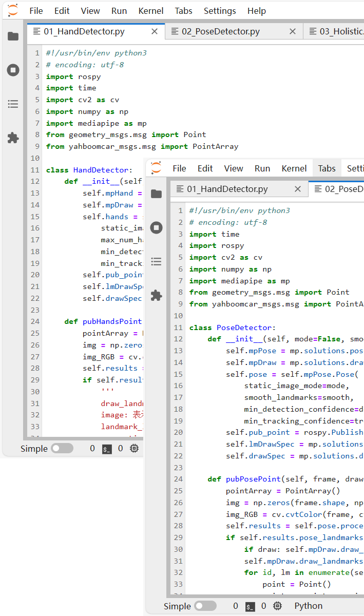Select 01_HandDetector.py tab in front window
The image size is (364, 616).
tap(239, 189)
